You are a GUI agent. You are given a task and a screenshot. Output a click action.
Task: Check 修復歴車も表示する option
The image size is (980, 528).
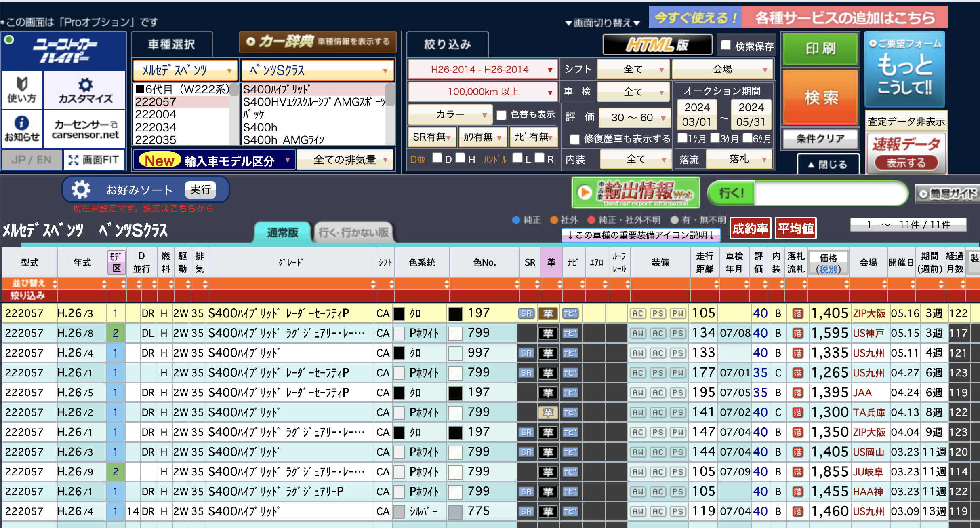[x=574, y=139]
